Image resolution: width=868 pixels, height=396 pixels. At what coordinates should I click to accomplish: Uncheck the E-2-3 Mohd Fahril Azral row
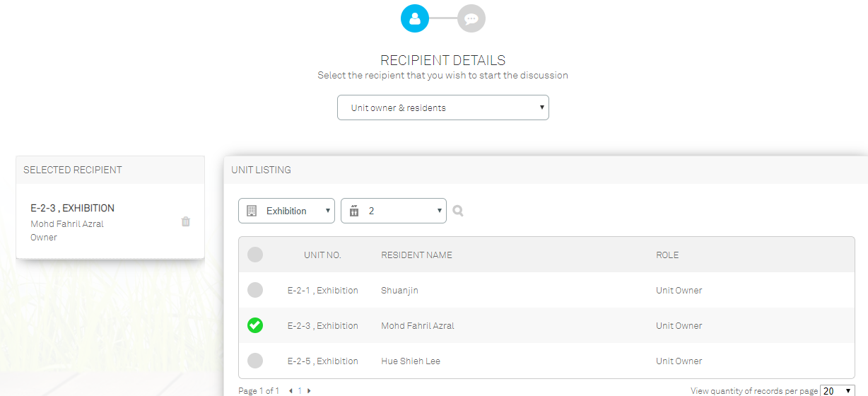[255, 325]
